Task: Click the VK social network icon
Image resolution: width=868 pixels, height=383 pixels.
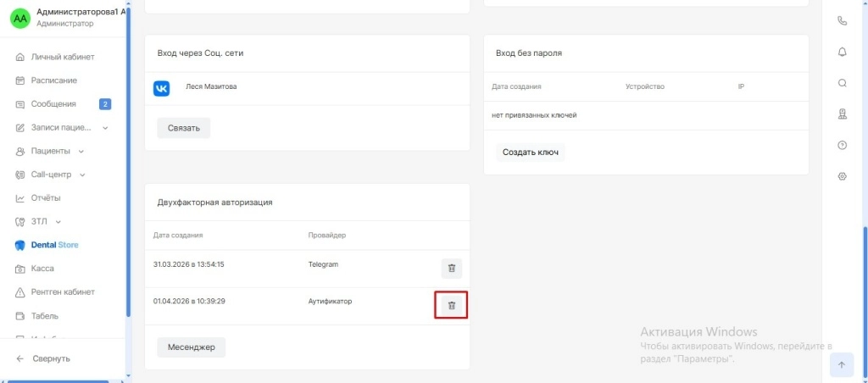Action: (x=162, y=88)
